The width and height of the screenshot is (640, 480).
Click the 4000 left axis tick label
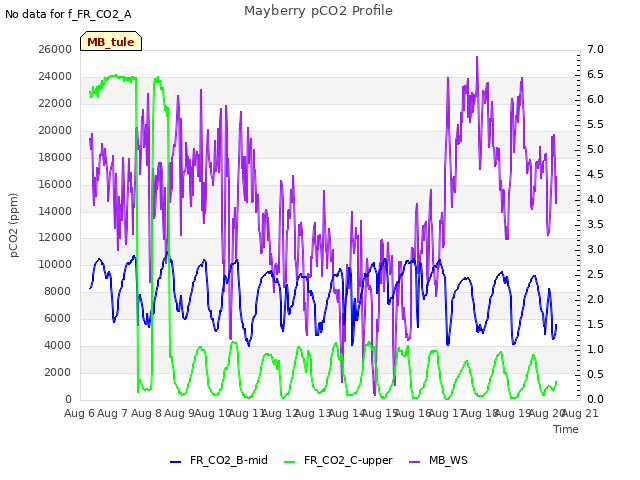pyautogui.click(x=58, y=345)
